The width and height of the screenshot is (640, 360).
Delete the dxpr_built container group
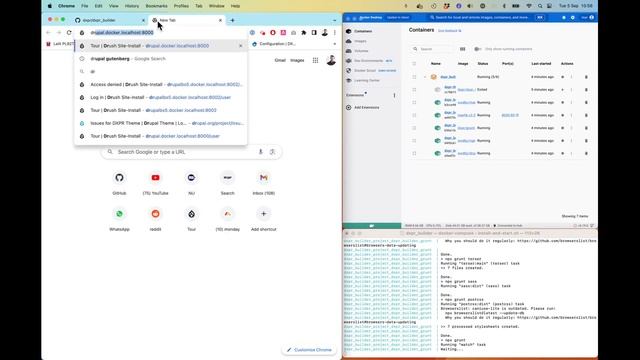coord(587,77)
